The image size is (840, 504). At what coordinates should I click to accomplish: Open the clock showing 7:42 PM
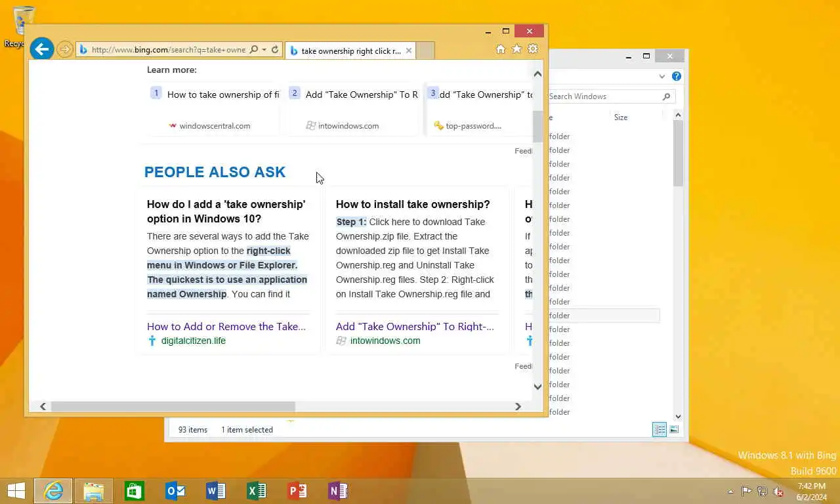point(812,492)
